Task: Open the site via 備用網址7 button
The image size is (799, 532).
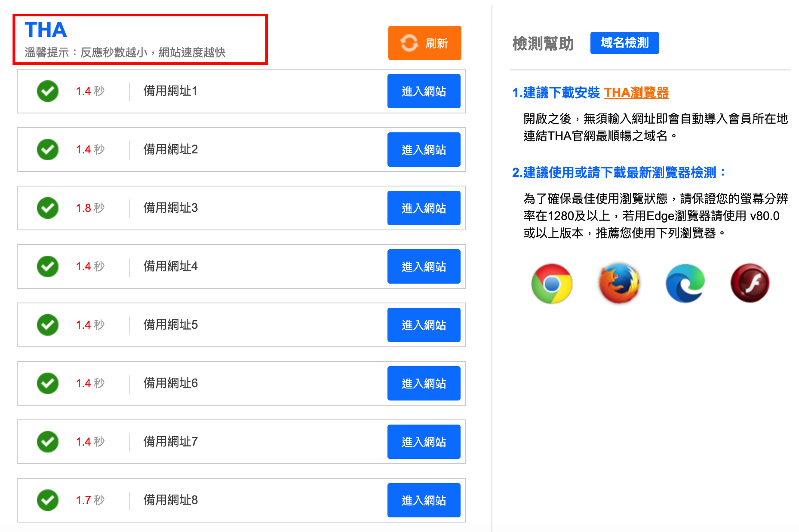Action: coord(424,442)
